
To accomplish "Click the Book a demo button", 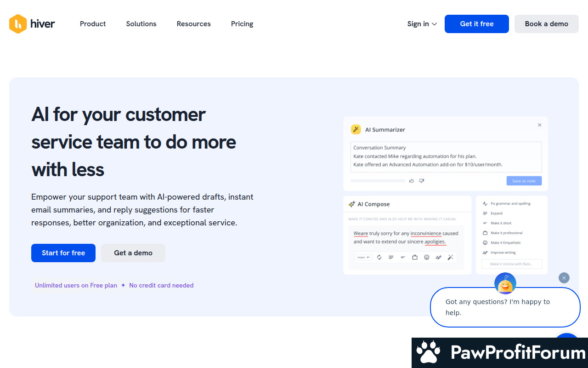I will click(547, 24).
